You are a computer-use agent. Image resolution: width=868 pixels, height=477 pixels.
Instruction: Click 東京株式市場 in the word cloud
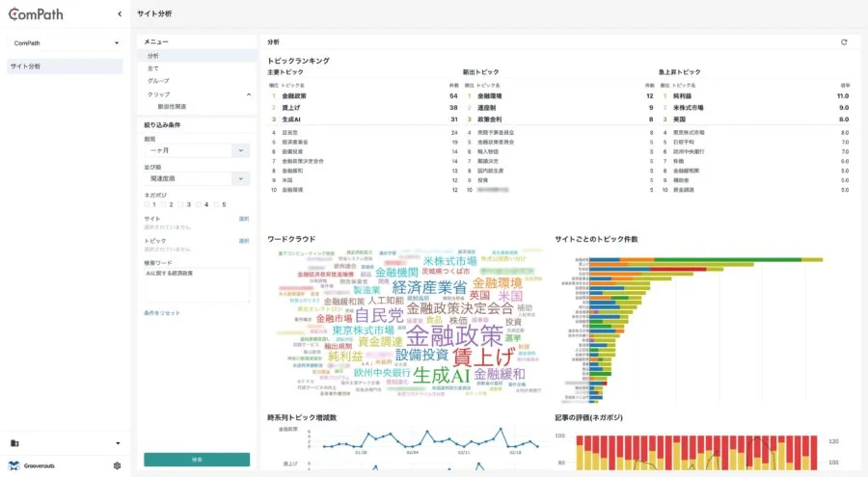click(x=364, y=330)
